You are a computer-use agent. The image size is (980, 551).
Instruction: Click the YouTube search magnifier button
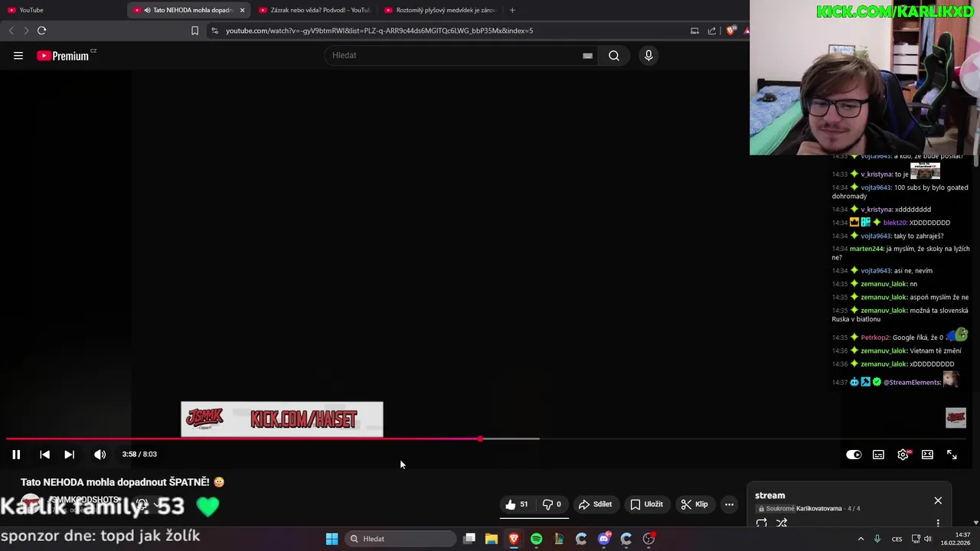coord(614,55)
